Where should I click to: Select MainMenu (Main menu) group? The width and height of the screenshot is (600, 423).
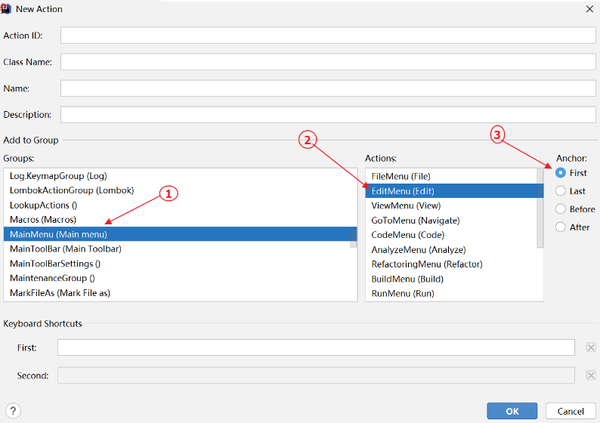(180, 234)
